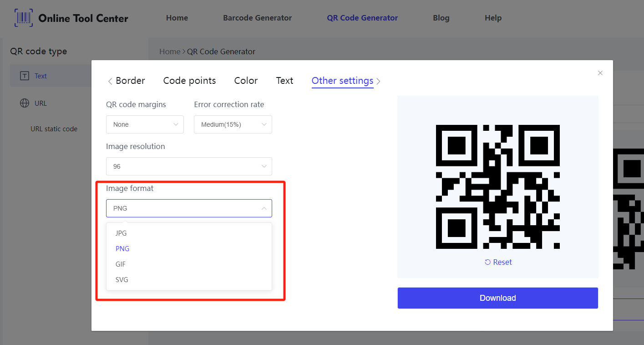Click the Online Tool Center barcode logo
The height and width of the screenshot is (345, 644).
click(24, 18)
